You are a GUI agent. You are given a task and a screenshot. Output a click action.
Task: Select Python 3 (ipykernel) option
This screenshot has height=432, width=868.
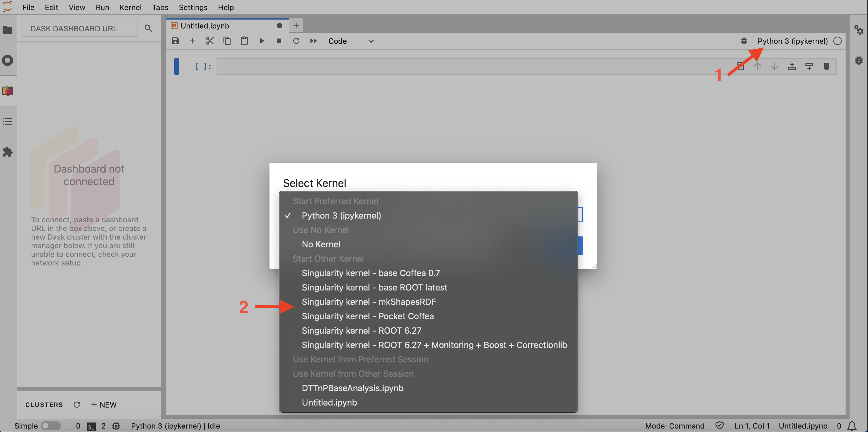coord(428,216)
